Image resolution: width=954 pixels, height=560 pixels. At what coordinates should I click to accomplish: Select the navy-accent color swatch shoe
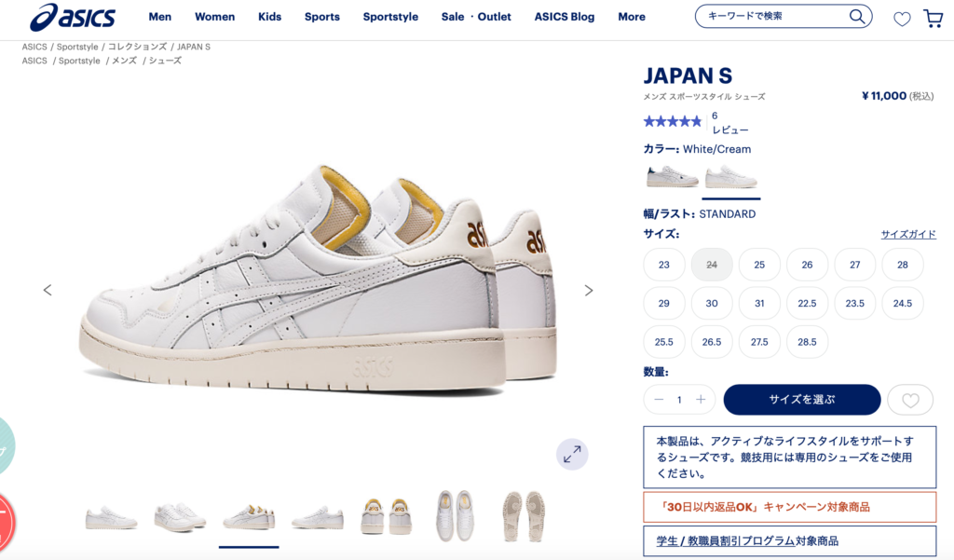pyautogui.click(x=672, y=177)
